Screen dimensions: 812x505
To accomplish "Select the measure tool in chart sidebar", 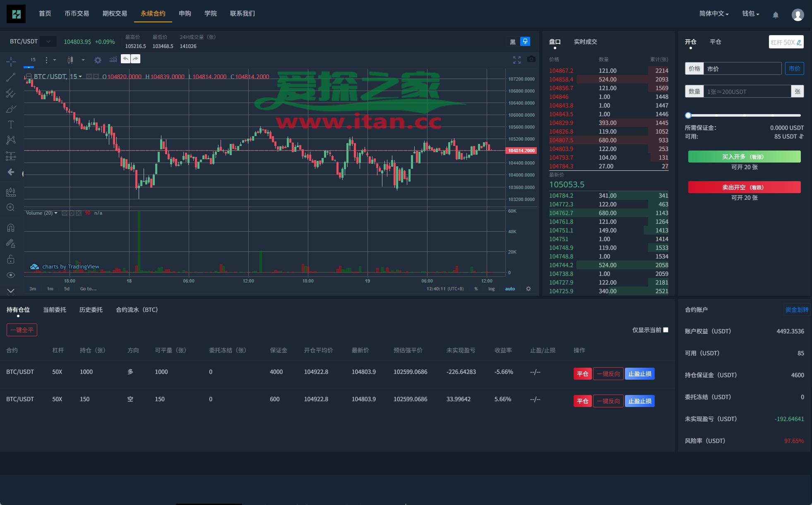I will [x=11, y=192].
